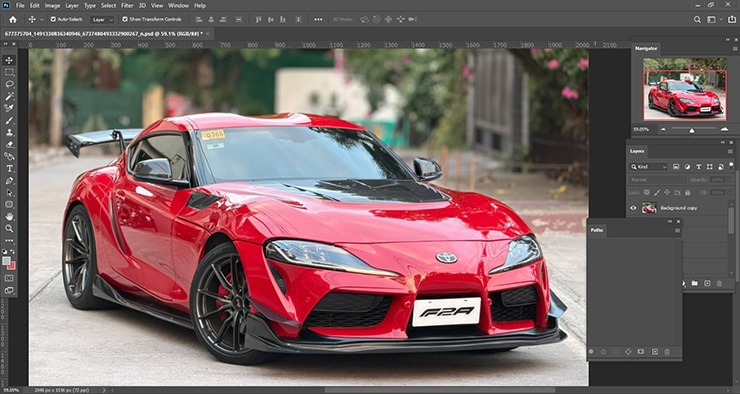Click the align horizontal centers icon

click(x=211, y=19)
